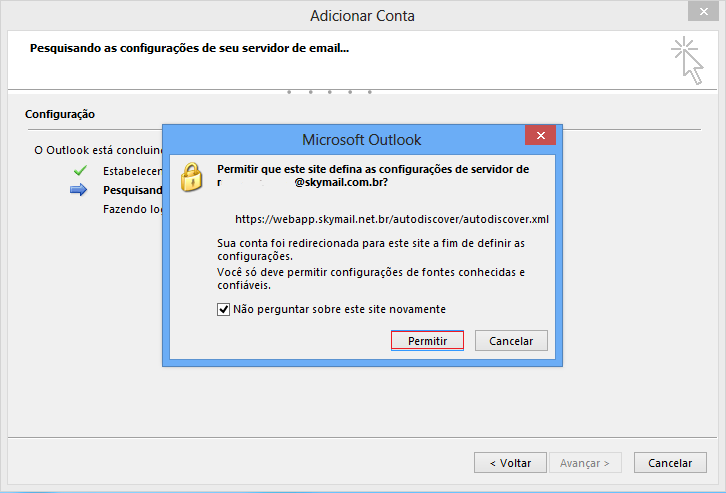The image size is (726, 493).
Task: Click 'Pesquisando as configurações' heading text
Action: click(189, 48)
